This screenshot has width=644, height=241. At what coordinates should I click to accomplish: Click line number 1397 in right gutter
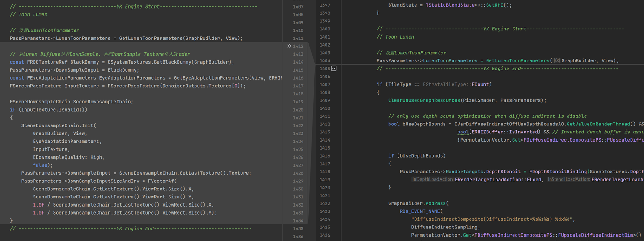click(325, 5)
